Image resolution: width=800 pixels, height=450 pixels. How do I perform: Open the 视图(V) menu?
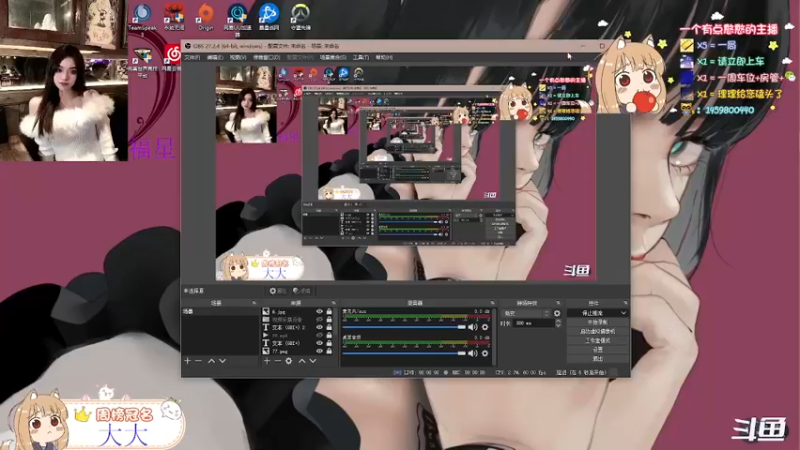(x=238, y=58)
